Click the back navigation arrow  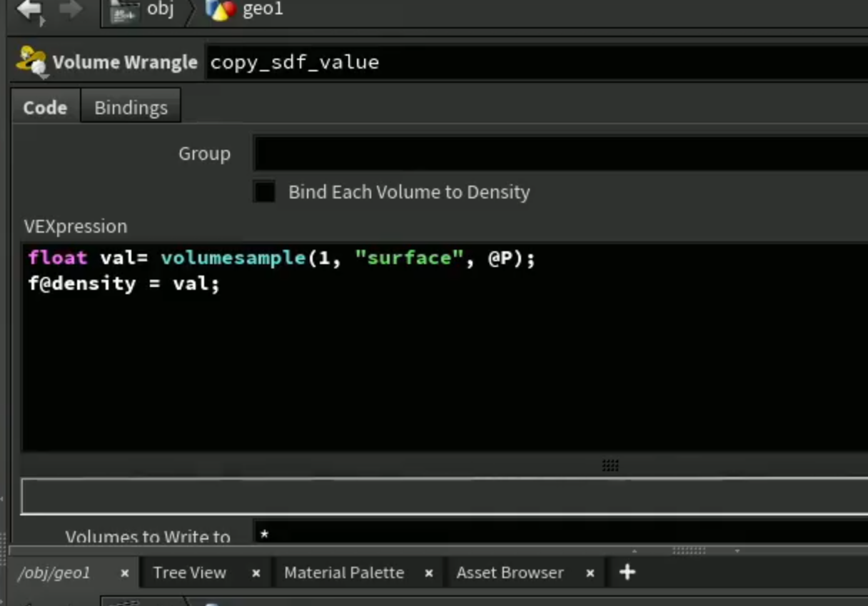pyautogui.click(x=29, y=10)
